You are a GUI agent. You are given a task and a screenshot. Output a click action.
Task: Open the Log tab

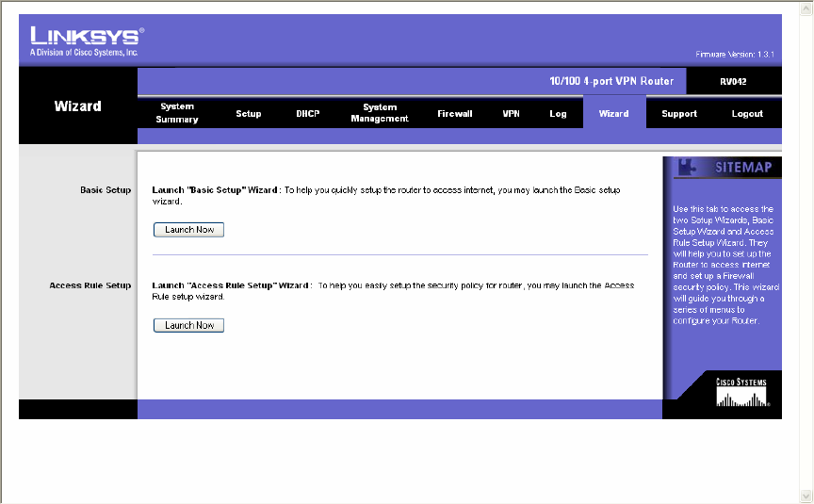click(558, 114)
